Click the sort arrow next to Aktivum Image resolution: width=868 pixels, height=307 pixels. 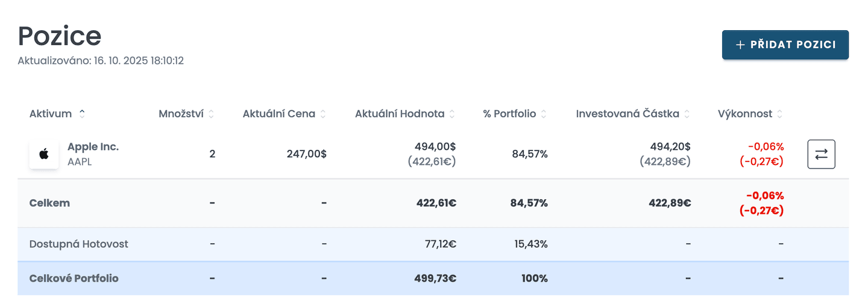pos(82,114)
